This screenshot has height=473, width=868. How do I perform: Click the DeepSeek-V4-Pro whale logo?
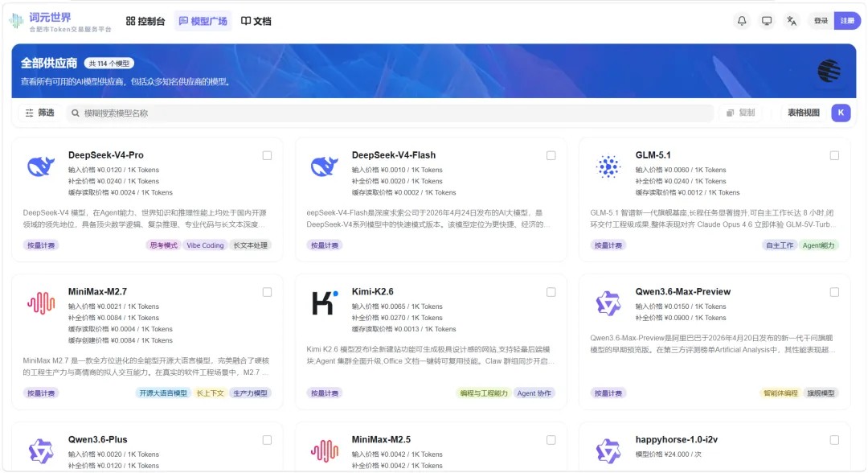tap(41, 167)
